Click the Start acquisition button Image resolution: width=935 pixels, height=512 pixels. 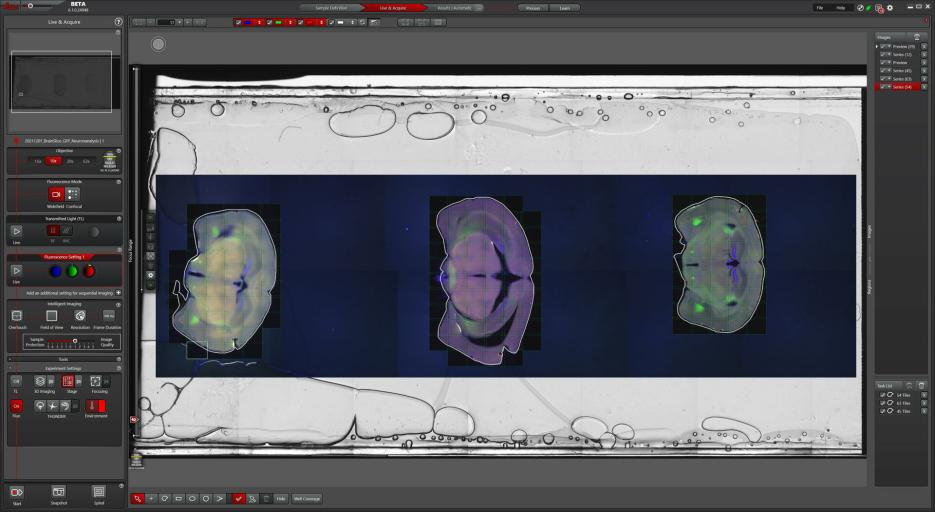17,492
